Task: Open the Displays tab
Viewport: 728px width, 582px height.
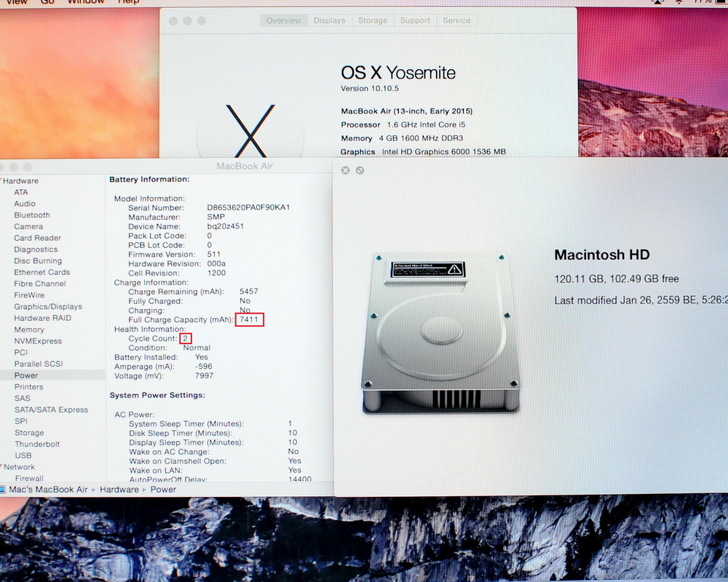Action: (x=329, y=20)
